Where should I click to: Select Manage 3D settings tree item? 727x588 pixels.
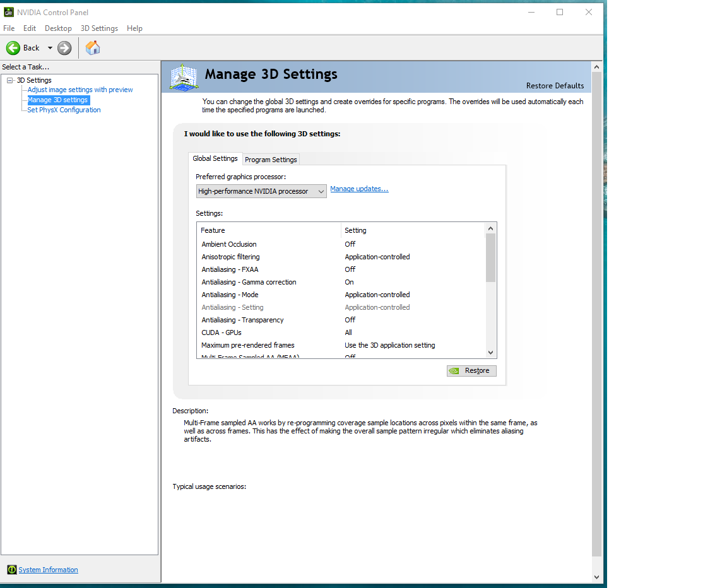click(x=57, y=100)
